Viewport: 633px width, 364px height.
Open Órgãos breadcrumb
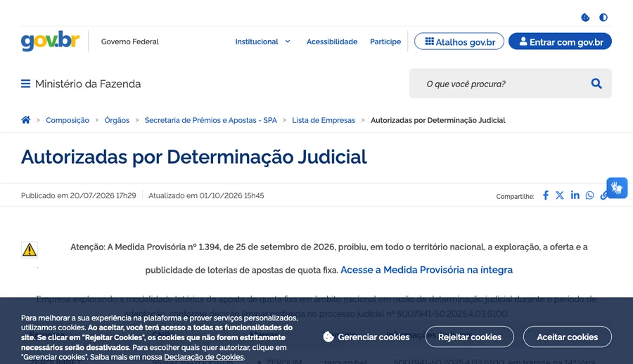pos(117,120)
